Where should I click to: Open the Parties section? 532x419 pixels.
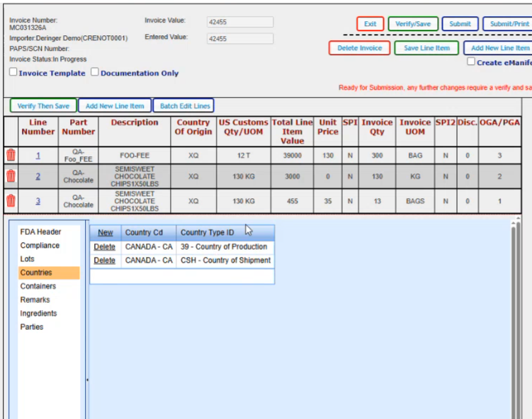[x=32, y=327]
